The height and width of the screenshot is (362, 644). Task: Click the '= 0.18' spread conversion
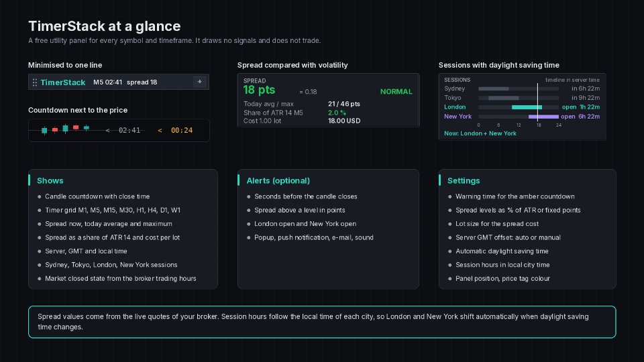pos(308,92)
